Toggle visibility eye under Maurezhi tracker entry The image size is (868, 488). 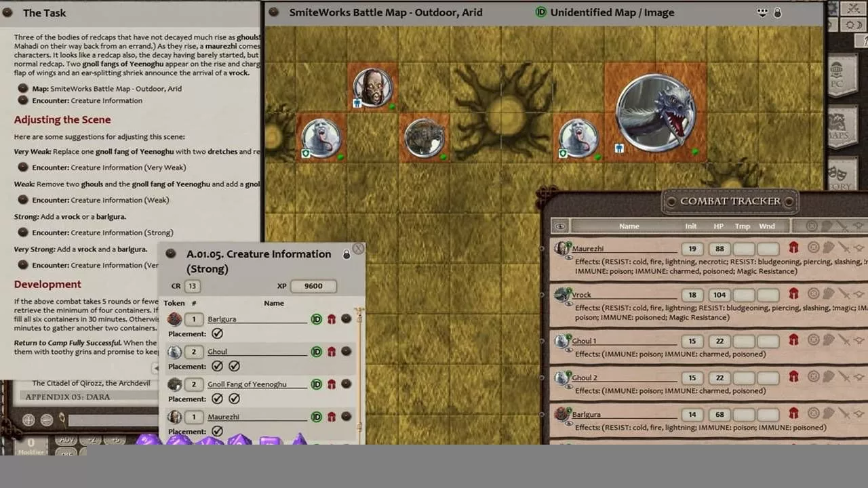click(x=569, y=258)
